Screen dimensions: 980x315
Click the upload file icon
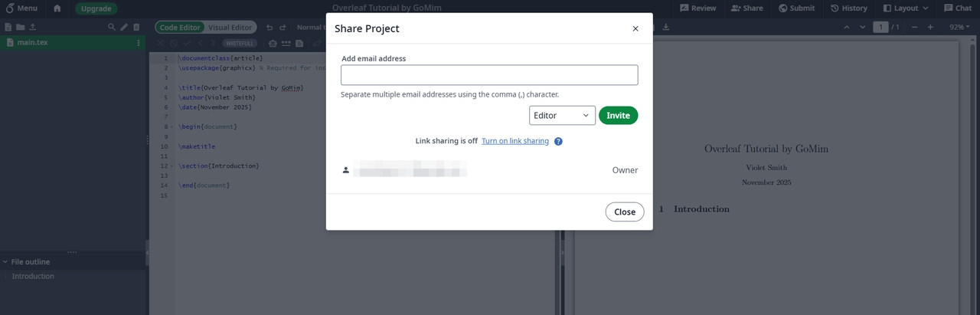pyautogui.click(x=32, y=27)
